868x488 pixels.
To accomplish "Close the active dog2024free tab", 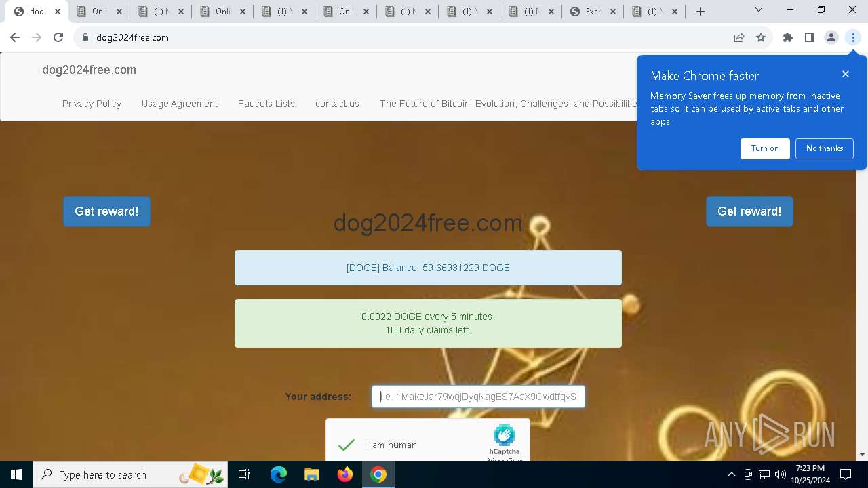I will (x=58, y=12).
